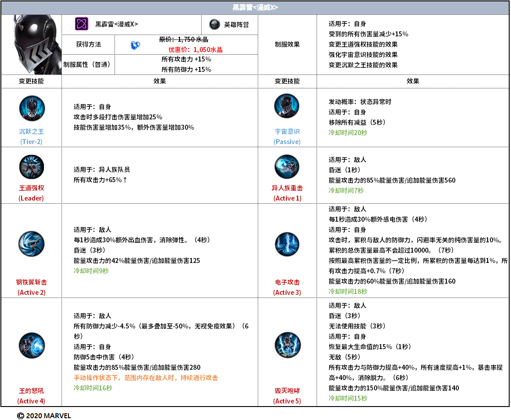Click the 黑霹雷<漫威X> title header bar
This screenshot has height=420, width=511.
click(255, 8)
